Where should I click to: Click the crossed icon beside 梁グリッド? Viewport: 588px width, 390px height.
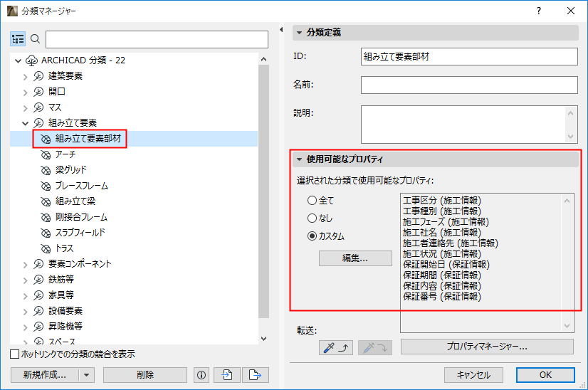coord(46,170)
